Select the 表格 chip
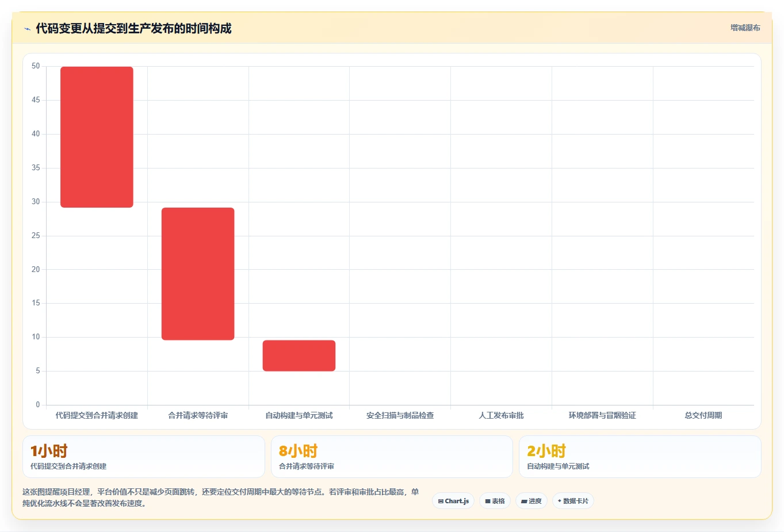The height and width of the screenshot is (532, 784). (495, 501)
